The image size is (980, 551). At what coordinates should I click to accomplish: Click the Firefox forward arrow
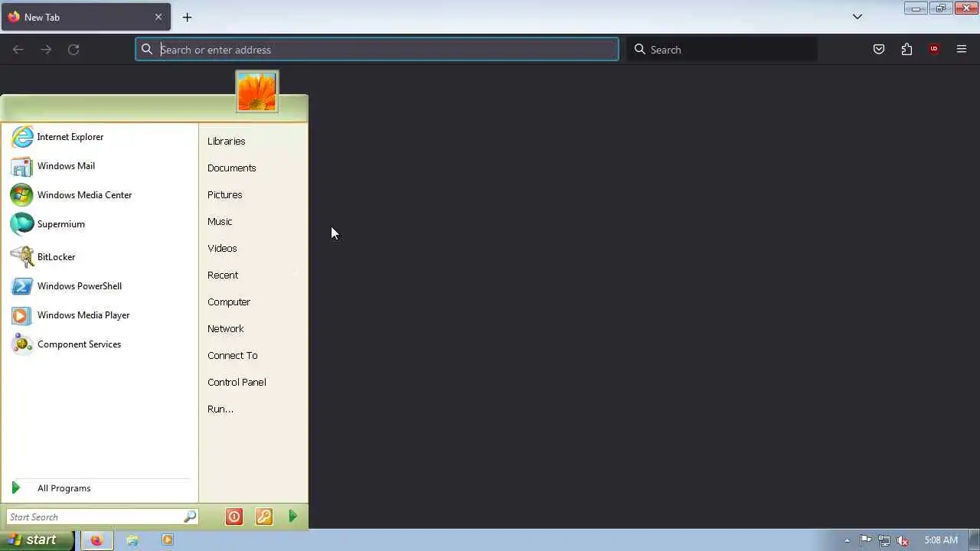[x=46, y=50]
